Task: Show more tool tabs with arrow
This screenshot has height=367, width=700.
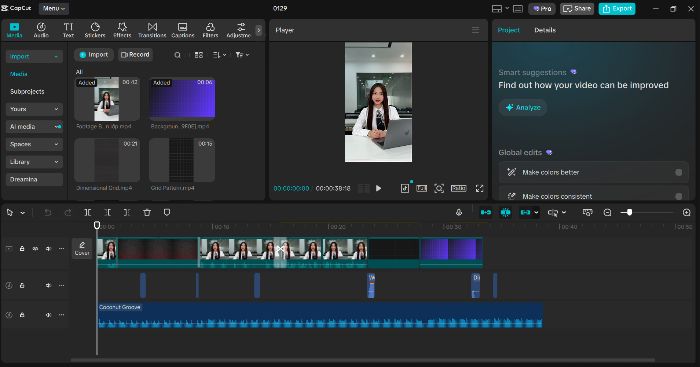Action: coord(258,30)
